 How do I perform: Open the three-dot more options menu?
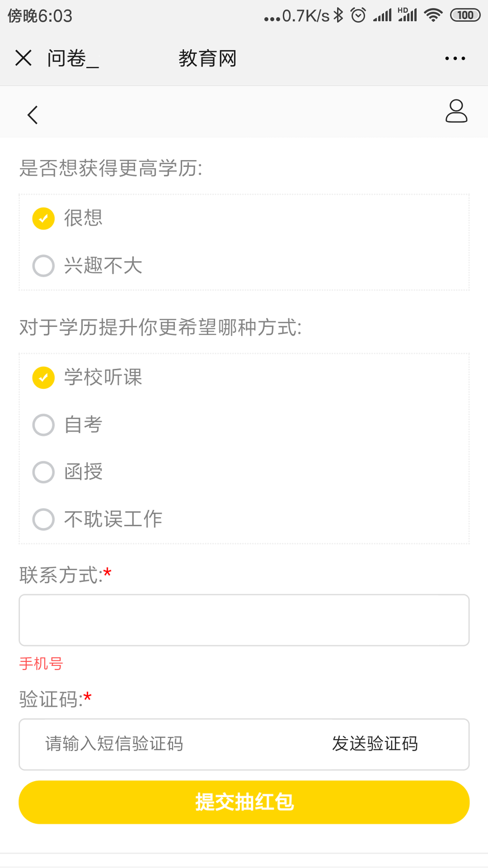click(455, 58)
